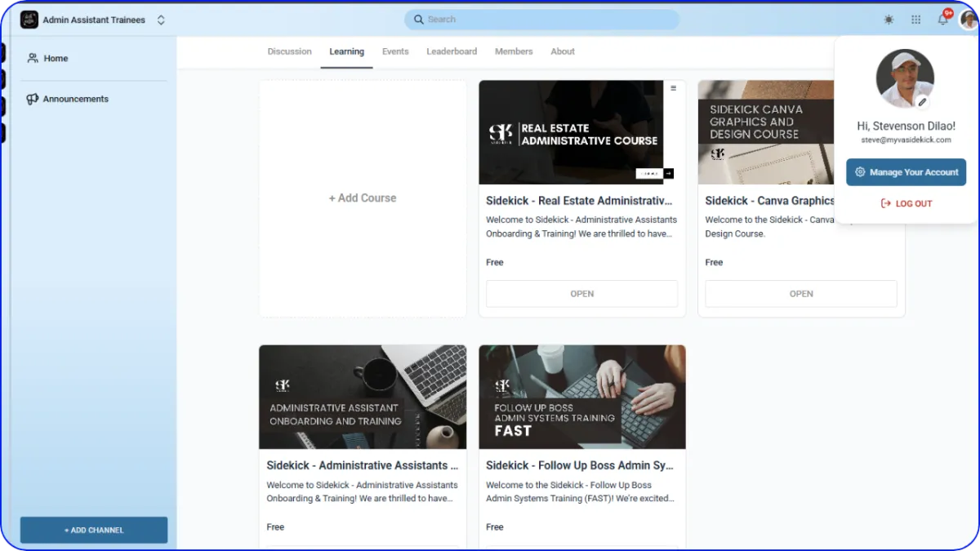The height and width of the screenshot is (551, 980).
Task: Click the Free label on Follow Up Boss card
Action: 495,527
